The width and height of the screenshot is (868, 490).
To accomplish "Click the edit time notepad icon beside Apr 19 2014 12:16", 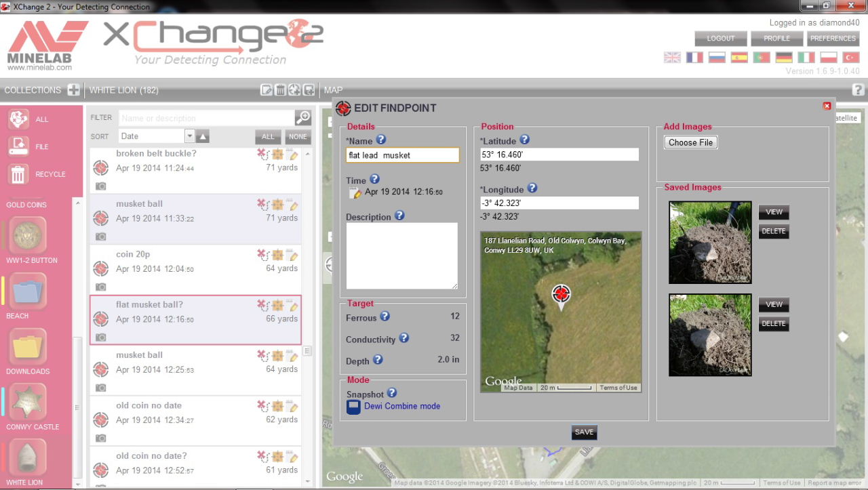I will pos(355,193).
